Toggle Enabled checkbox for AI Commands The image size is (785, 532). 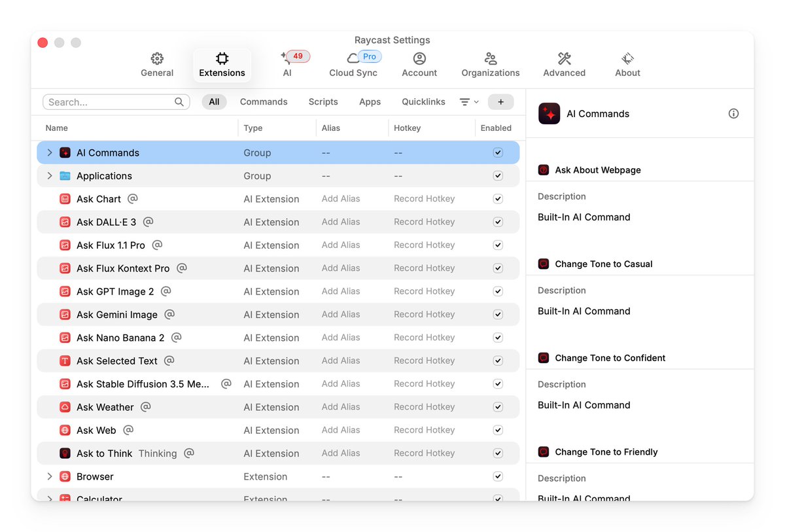498,152
